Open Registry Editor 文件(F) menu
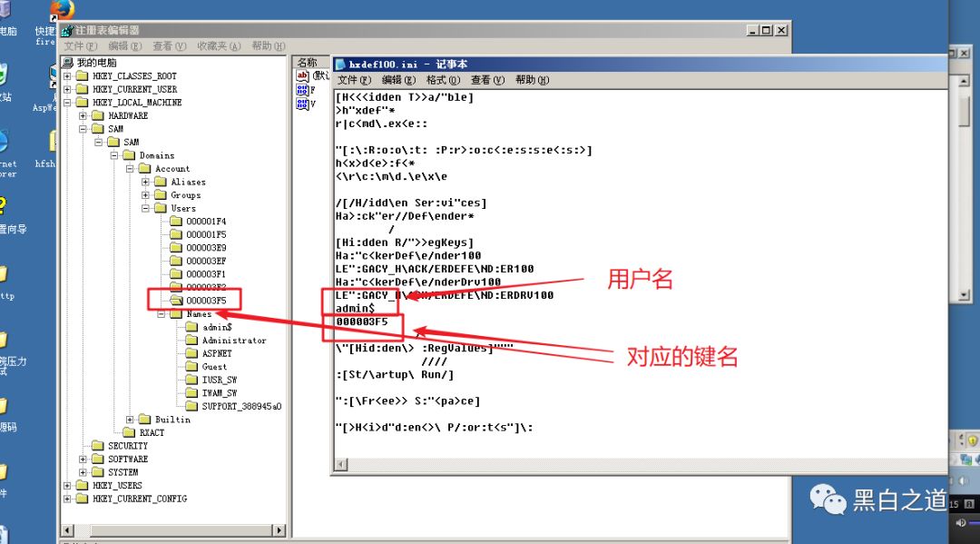Image resolution: width=980 pixels, height=544 pixels. coord(81,46)
